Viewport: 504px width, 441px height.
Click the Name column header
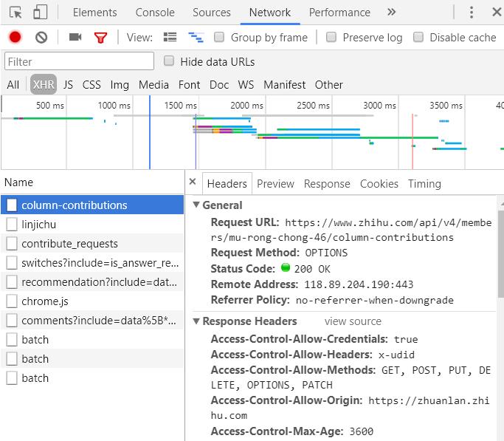coord(92,182)
